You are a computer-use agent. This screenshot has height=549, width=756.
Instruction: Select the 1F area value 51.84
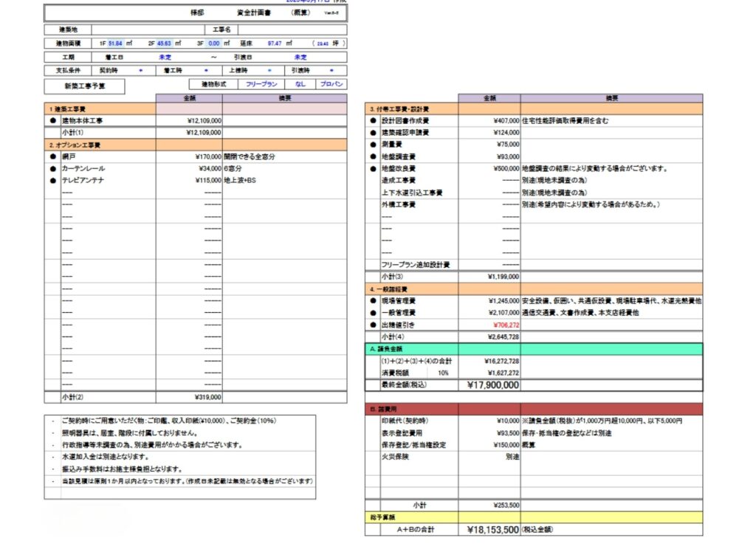coord(114,44)
